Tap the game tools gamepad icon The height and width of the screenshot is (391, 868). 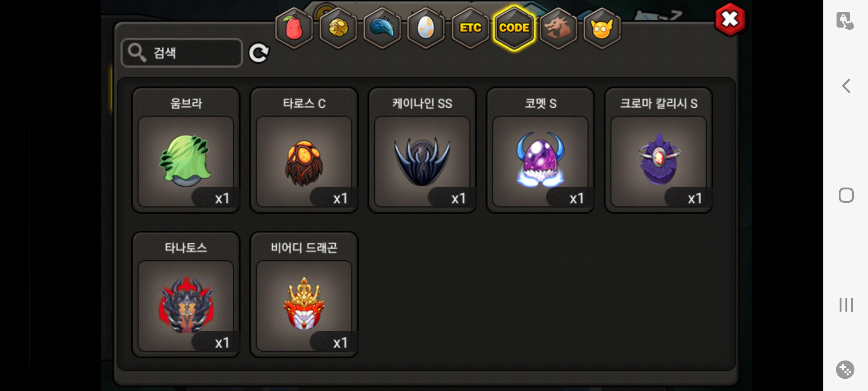pyautogui.click(x=845, y=370)
